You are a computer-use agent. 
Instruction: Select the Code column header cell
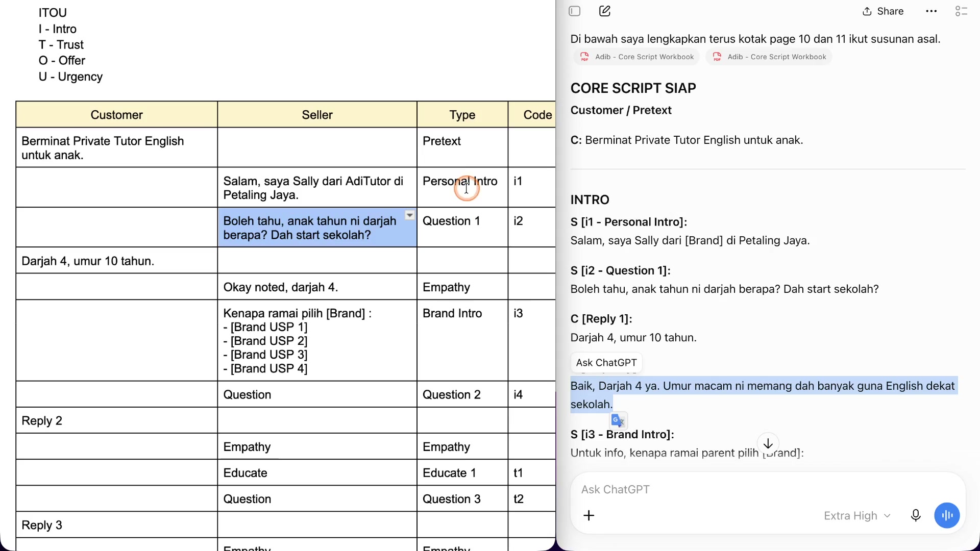(x=532, y=115)
